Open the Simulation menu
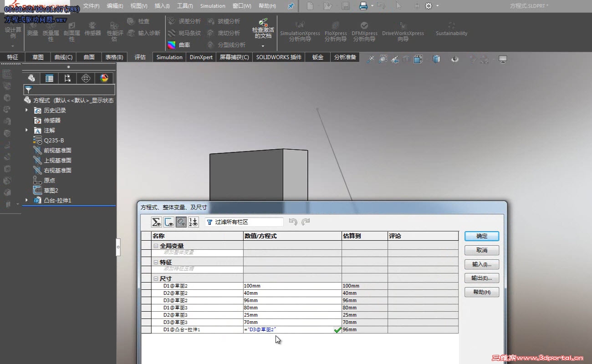The height and width of the screenshot is (364, 592). (213, 6)
